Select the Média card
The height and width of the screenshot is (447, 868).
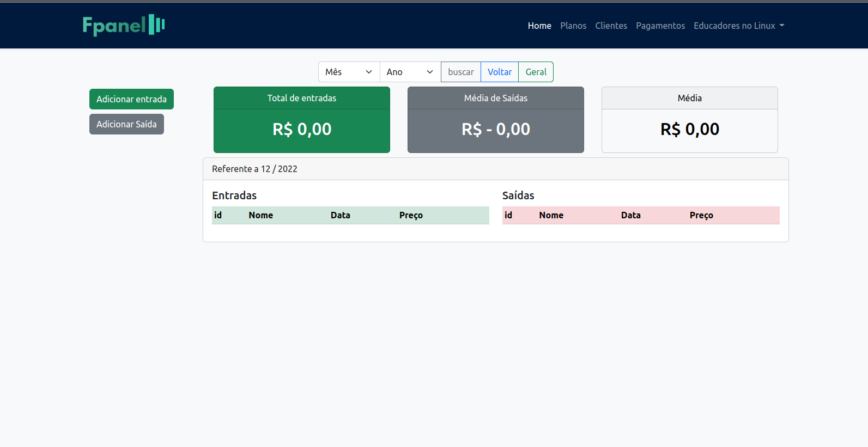[x=690, y=120]
